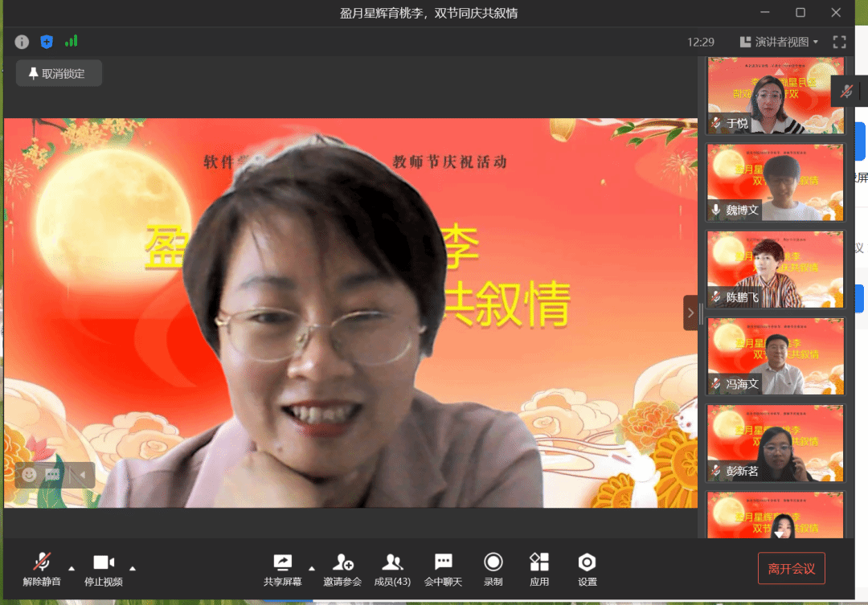The image size is (868, 605).
Task: Share screen using 共享屏幕
Action: 283,569
